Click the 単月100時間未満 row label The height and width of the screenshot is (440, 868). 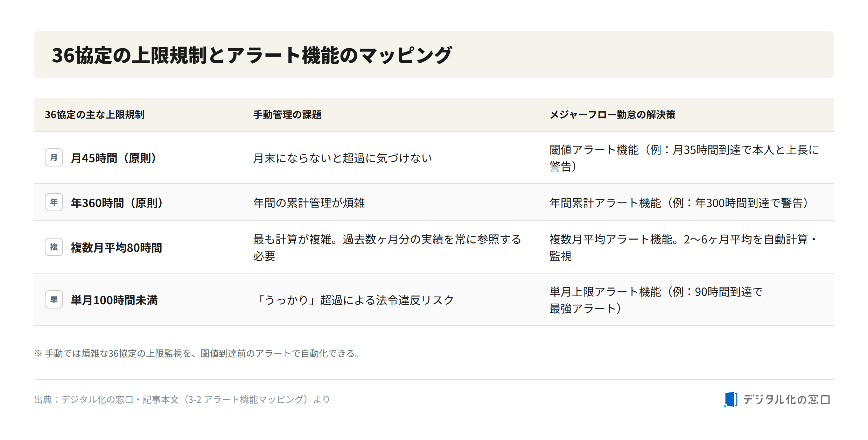pyautogui.click(x=114, y=300)
